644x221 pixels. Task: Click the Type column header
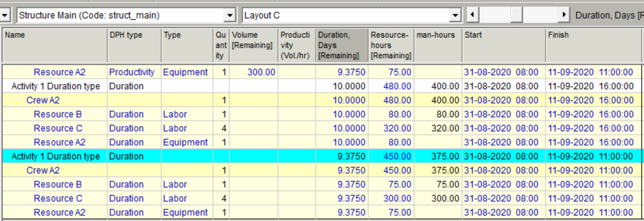[187, 45]
